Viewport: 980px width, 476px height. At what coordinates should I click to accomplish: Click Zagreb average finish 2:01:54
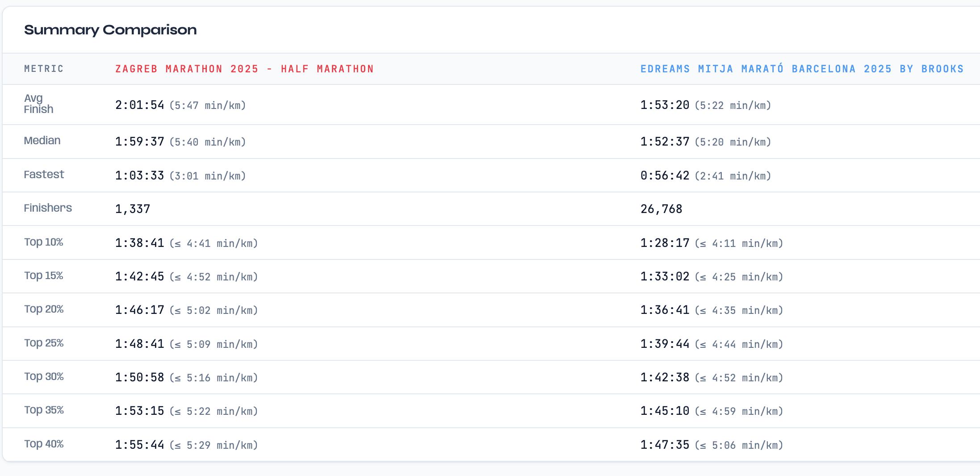[x=140, y=105]
